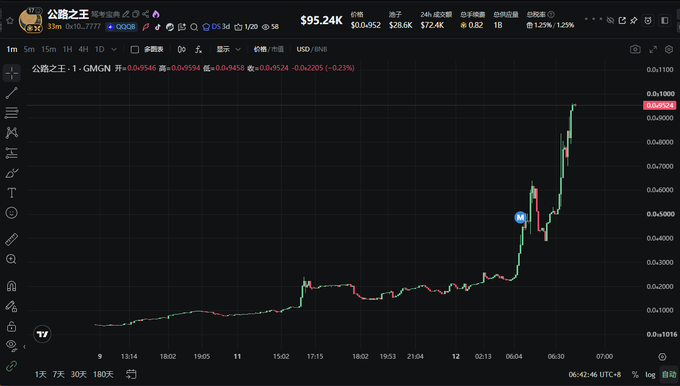
Task: Click the purple flame icon beside the title
Action: (156, 14)
